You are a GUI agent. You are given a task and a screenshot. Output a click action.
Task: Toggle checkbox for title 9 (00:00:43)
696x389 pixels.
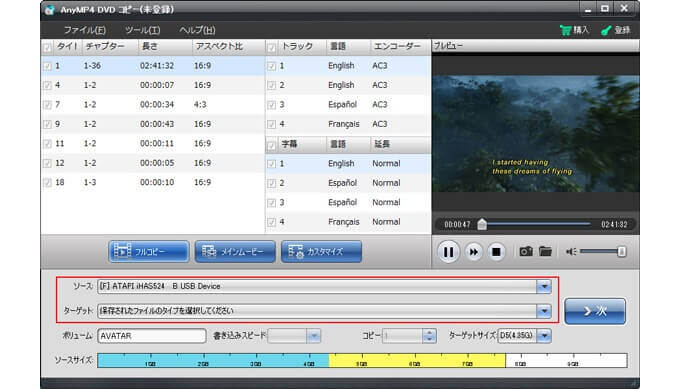[47, 124]
